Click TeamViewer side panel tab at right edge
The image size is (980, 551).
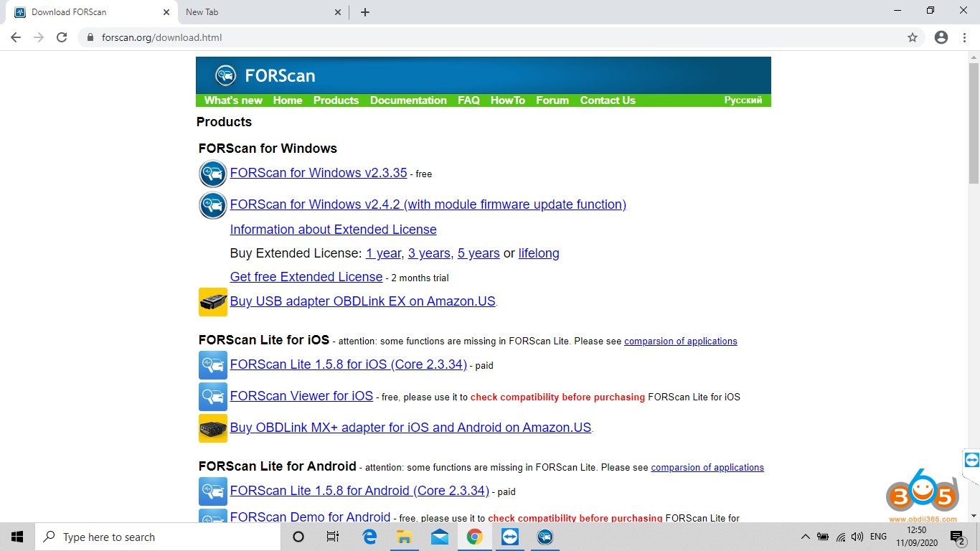[971, 459]
